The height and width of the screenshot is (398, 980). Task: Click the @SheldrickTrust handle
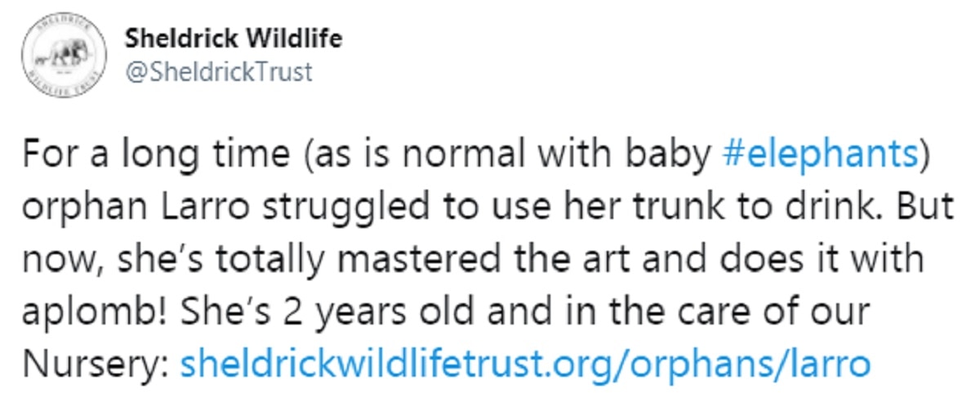219,72
